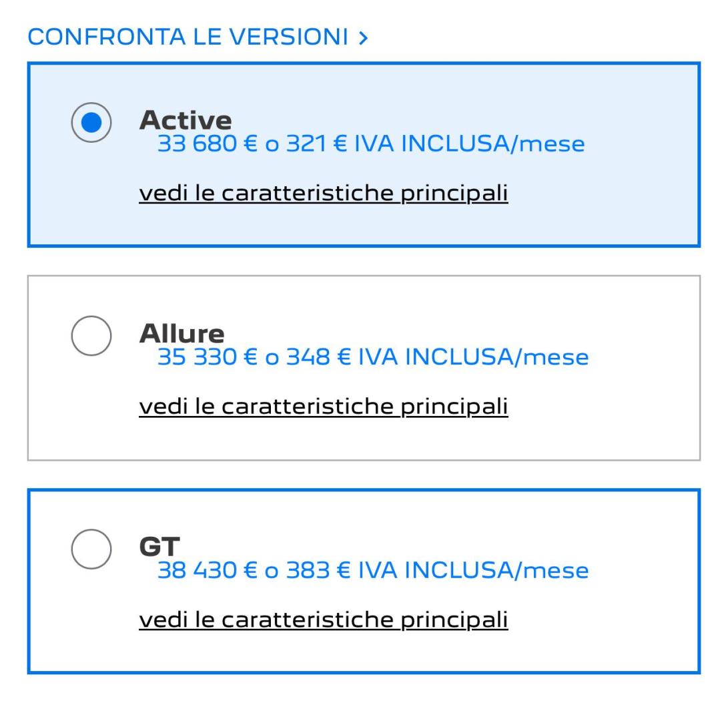Click the Active version title
The image size is (728, 701).
pos(185,120)
